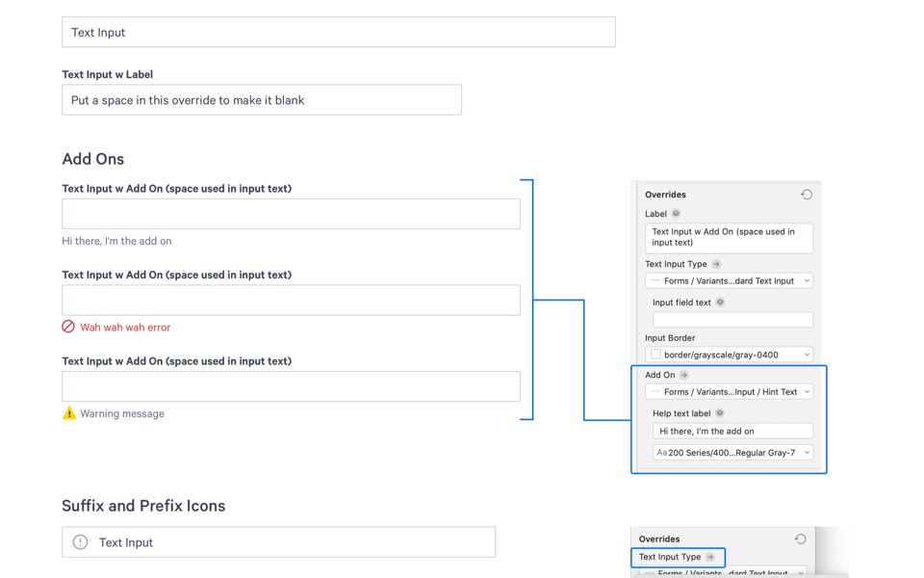Click the layer icon beside Input field text
The height and width of the screenshot is (578, 924).
pyautogui.click(x=720, y=302)
